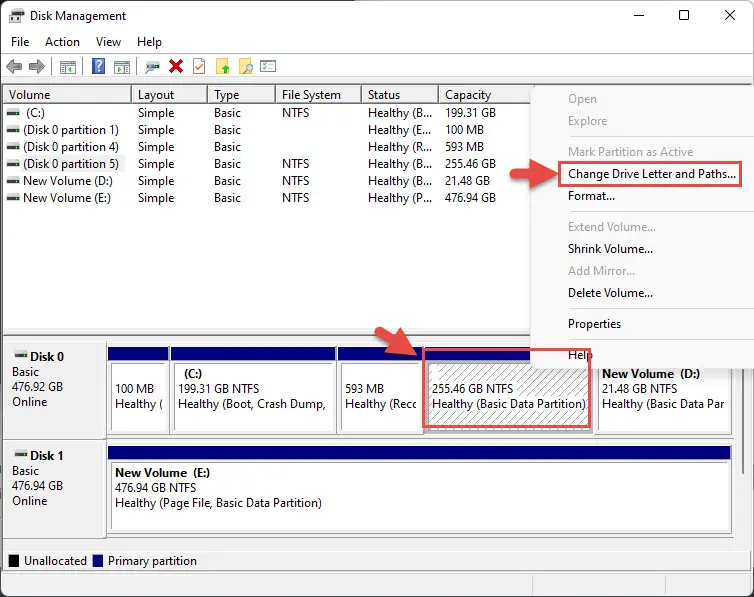Select the (C:) 199.31 GB partition block

(x=253, y=389)
